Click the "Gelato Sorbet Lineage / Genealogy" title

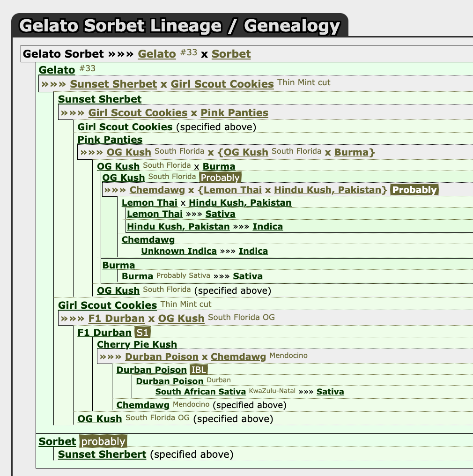180,25
